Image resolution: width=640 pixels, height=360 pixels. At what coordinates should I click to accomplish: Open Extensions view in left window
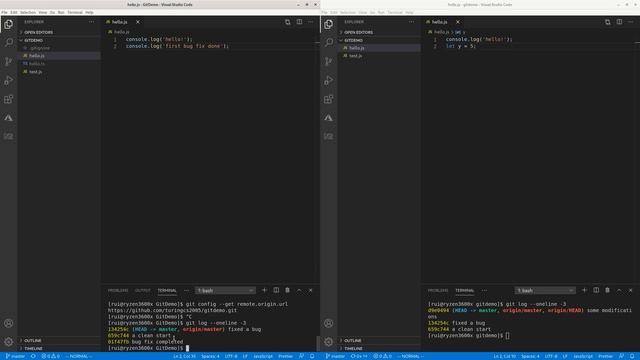point(9,99)
